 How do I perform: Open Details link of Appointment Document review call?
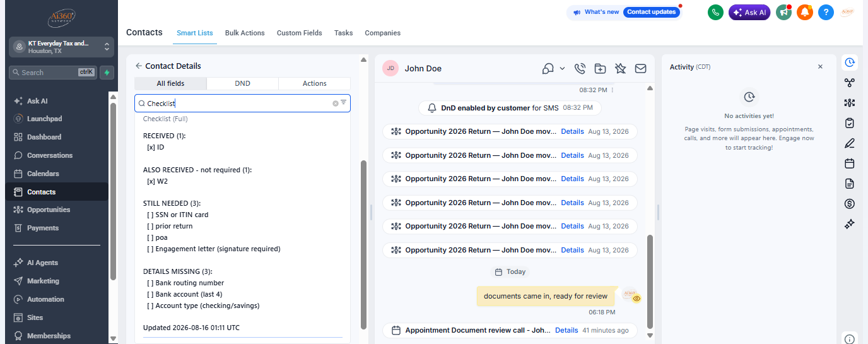(x=566, y=330)
